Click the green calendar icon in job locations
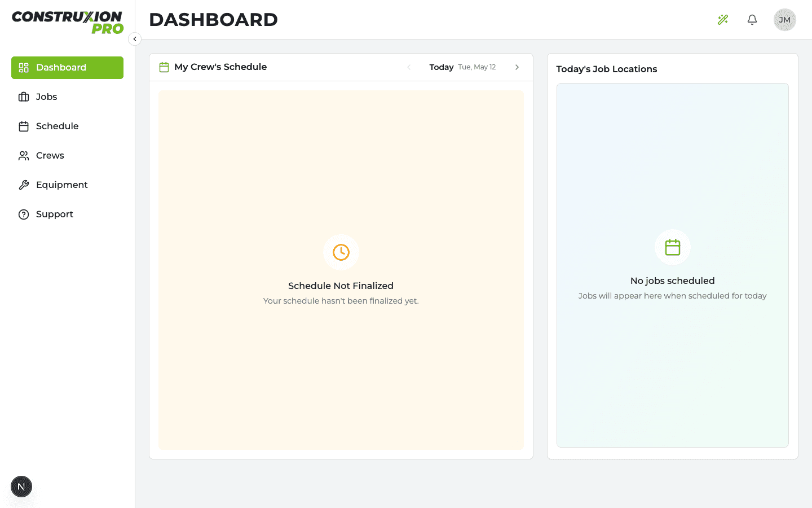The image size is (812, 508). coord(673,247)
